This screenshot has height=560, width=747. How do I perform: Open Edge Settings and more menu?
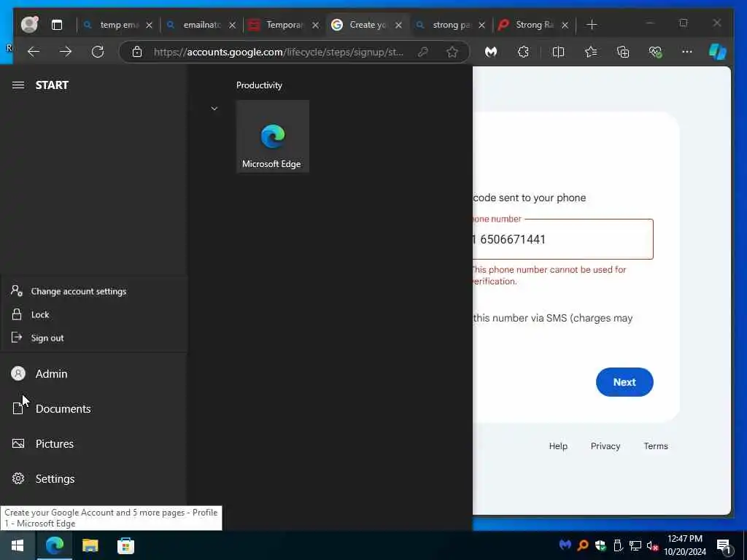click(x=687, y=52)
